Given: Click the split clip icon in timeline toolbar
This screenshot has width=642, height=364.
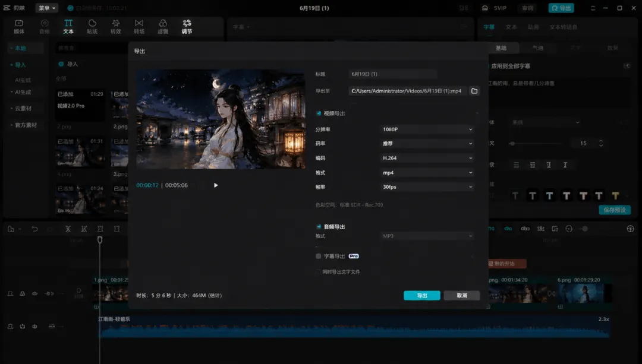Looking at the screenshot, I should coord(68,229).
